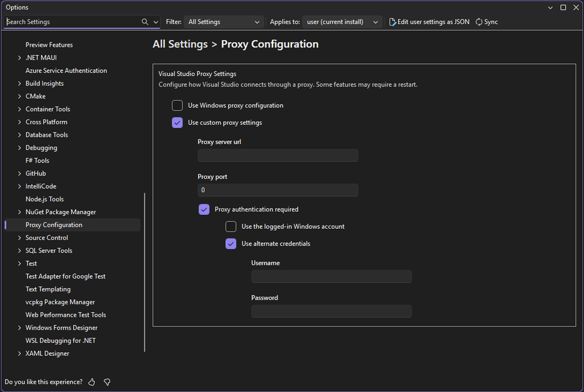Screen dimensions: 584x392
Task: Expand the Debugging tree node
Action: pyautogui.click(x=19, y=148)
